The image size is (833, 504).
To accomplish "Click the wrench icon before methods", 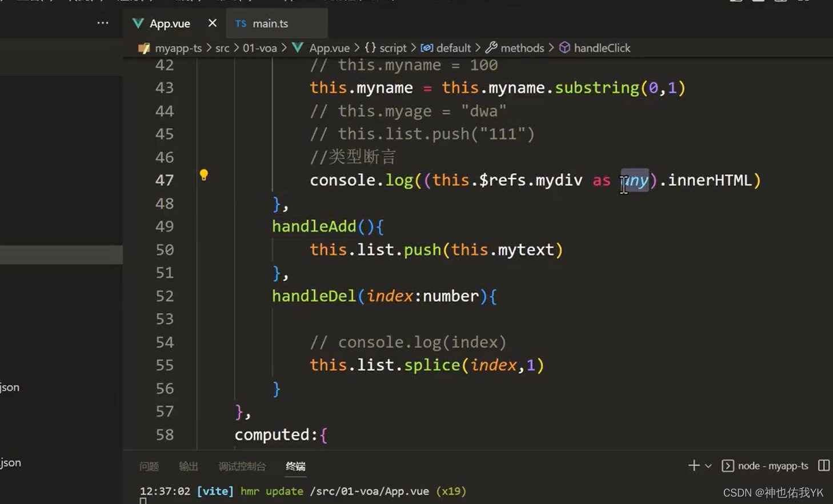I will (x=491, y=47).
